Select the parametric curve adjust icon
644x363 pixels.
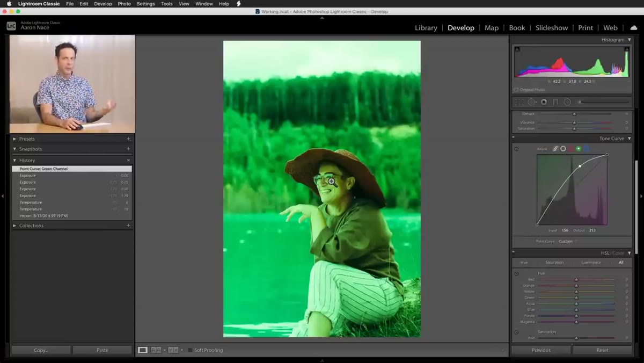[555, 149]
